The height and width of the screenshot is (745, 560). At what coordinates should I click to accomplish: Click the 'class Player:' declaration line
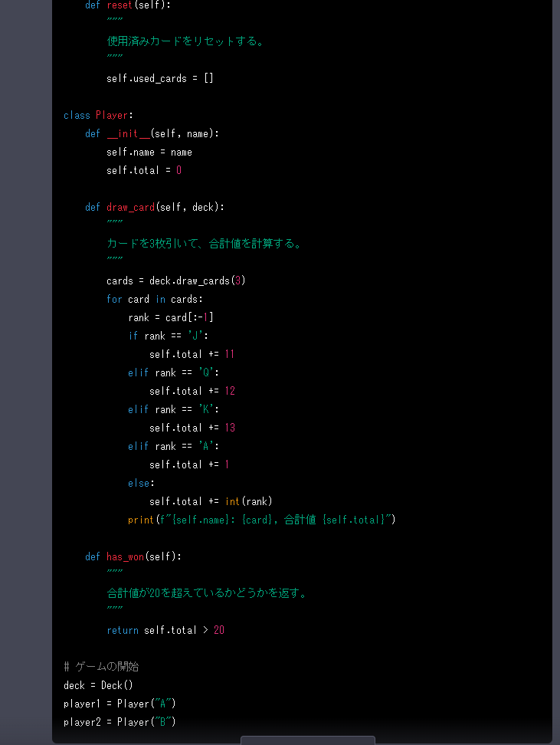pos(98,115)
